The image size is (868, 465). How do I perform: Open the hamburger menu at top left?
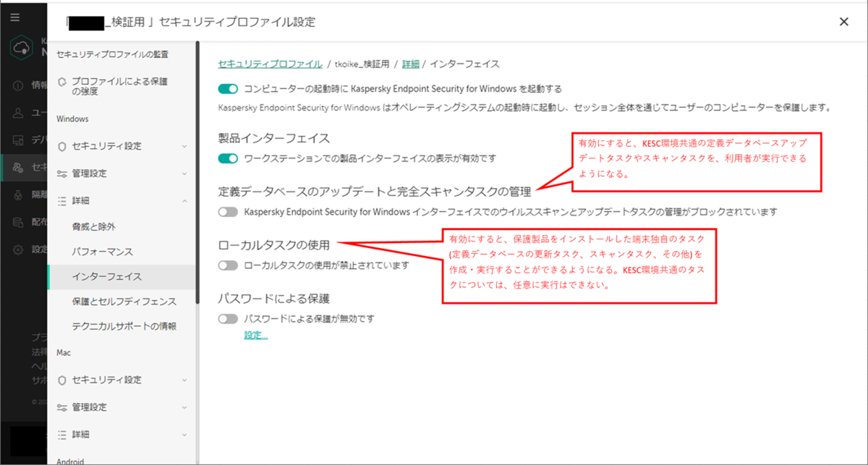tap(14, 17)
